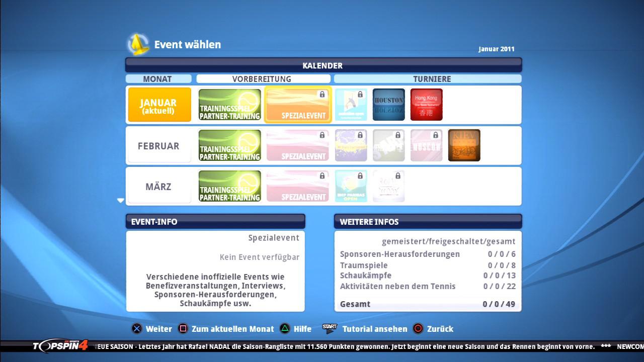This screenshot has height=362, width=644.
Task: Click the Event-Info description starting 'Verschiedene inoffizielle Events'
Action: coord(215,290)
